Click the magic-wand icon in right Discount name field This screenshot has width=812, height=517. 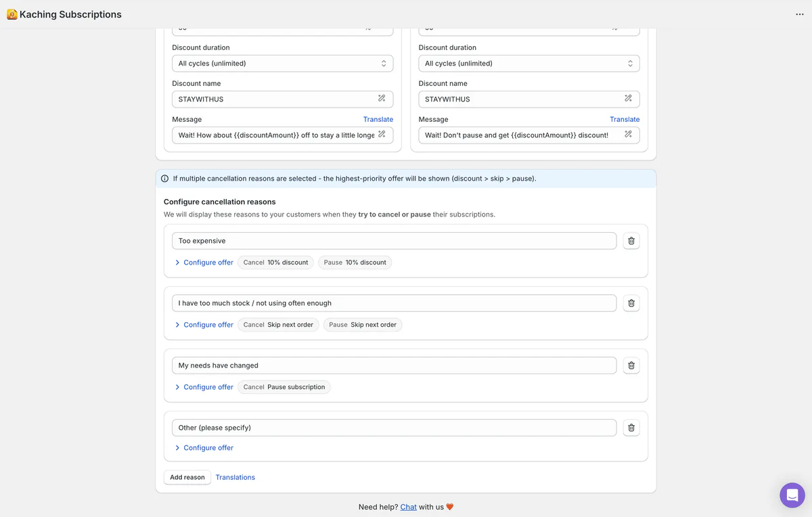coord(628,99)
